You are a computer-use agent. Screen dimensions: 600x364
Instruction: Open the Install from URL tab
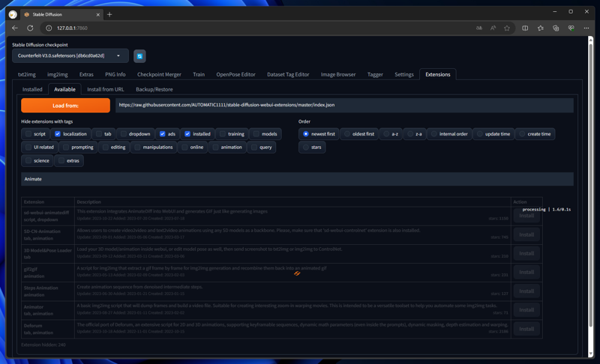tap(105, 89)
